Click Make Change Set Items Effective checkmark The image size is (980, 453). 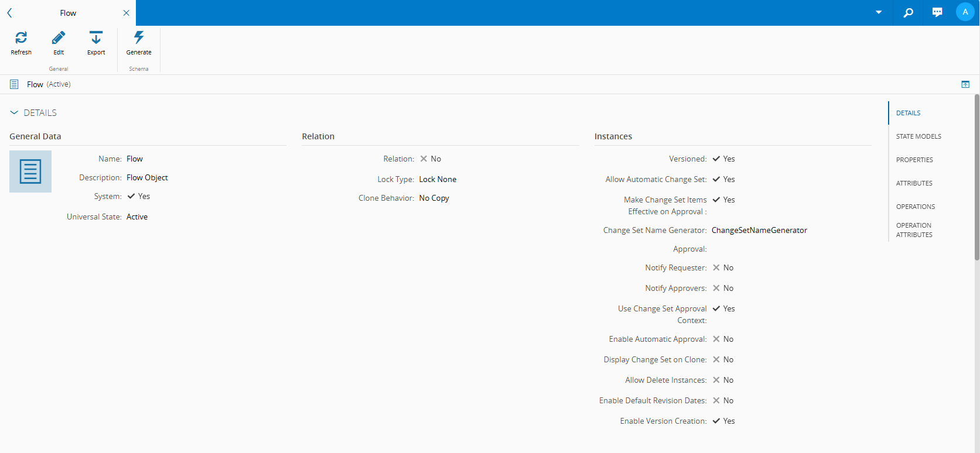click(716, 200)
